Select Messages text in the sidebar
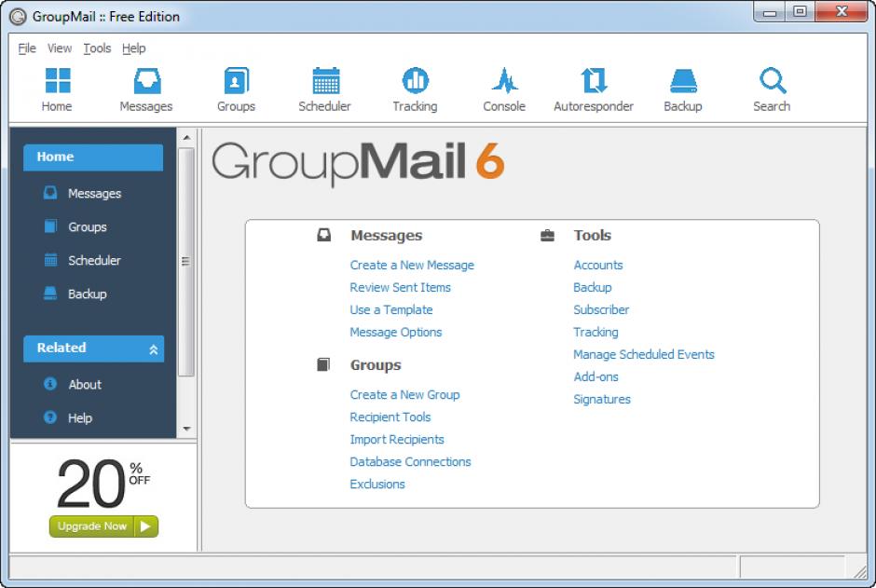This screenshot has width=876, height=588. pos(95,194)
